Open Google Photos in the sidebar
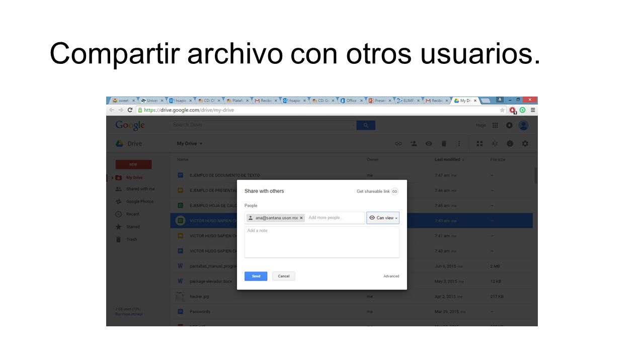Image resolution: width=644 pixels, height=362 pixels. coord(139,202)
